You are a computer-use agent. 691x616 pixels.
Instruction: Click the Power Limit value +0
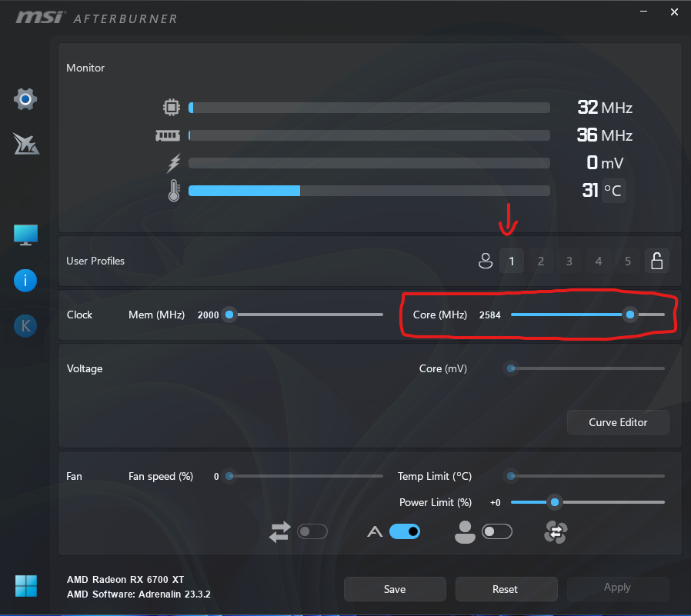click(x=495, y=502)
